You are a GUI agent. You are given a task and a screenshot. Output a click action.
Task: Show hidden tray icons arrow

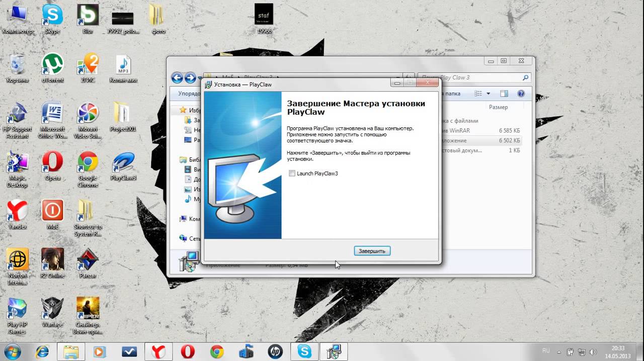point(560,351)
